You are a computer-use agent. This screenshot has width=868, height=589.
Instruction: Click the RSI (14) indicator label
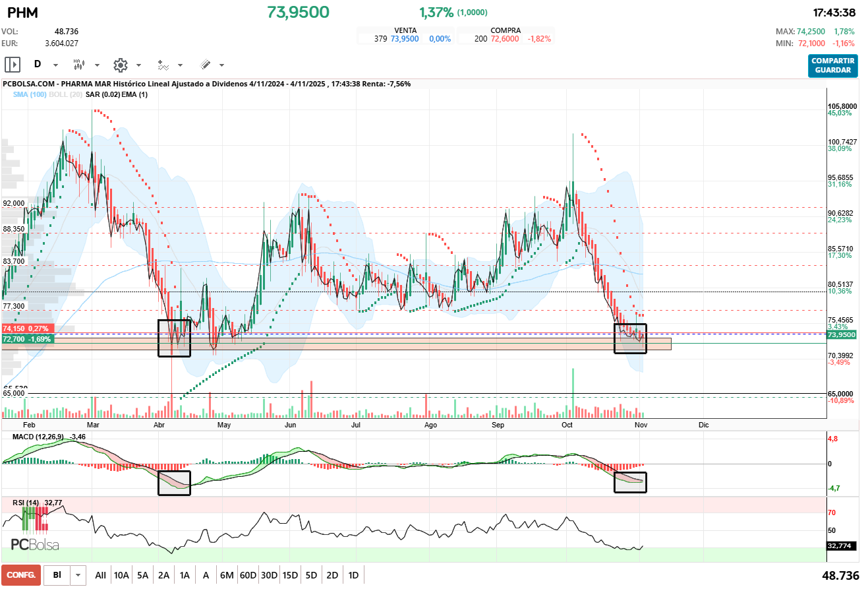[28, 503]
